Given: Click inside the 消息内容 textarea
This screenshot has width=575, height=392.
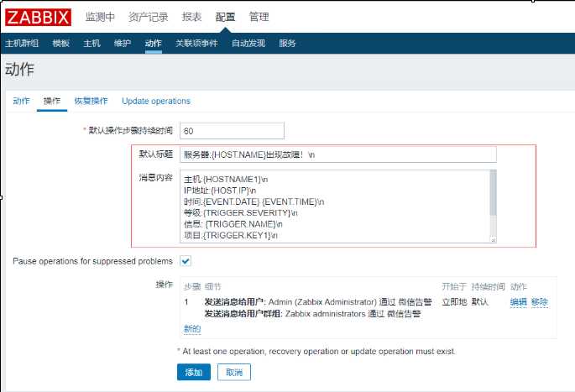Looking at the screenshot, I should (x=335, y=206).
